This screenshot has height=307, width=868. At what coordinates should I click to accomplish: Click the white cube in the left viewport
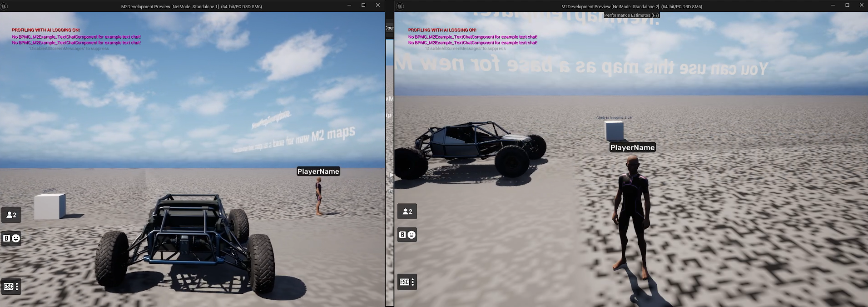50,206
